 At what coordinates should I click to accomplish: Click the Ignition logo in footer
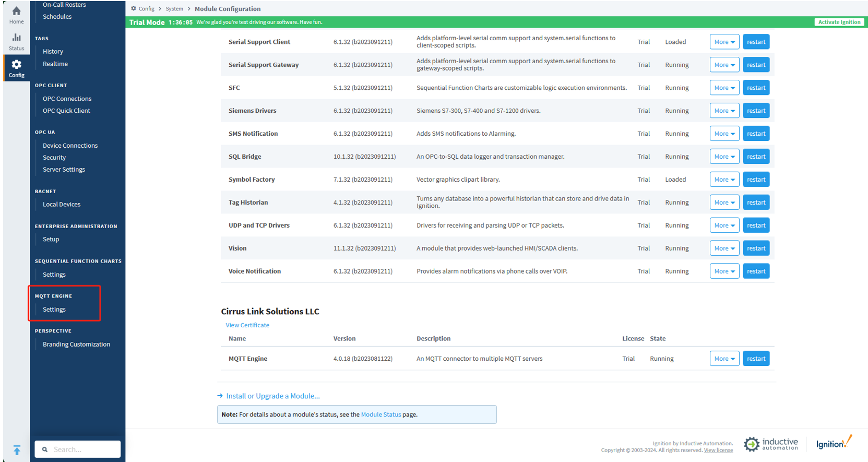click(x=834, y=443)
